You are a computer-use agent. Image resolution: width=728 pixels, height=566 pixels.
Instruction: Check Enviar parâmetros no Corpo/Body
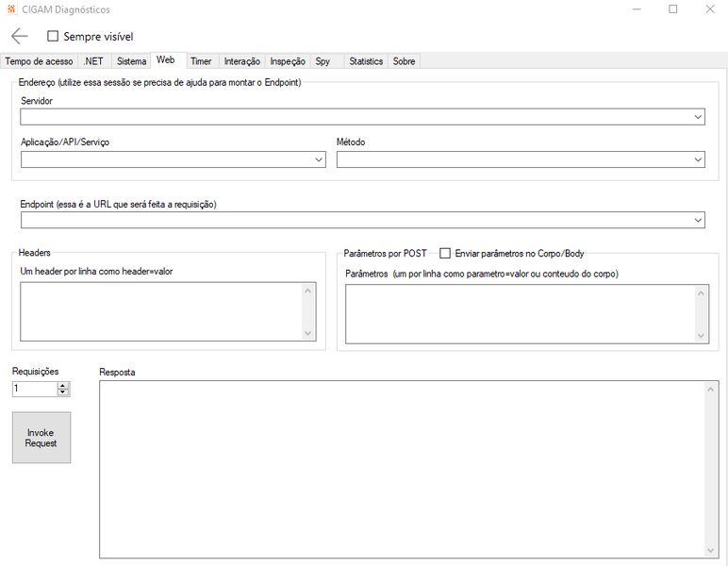tap(445, 253)
